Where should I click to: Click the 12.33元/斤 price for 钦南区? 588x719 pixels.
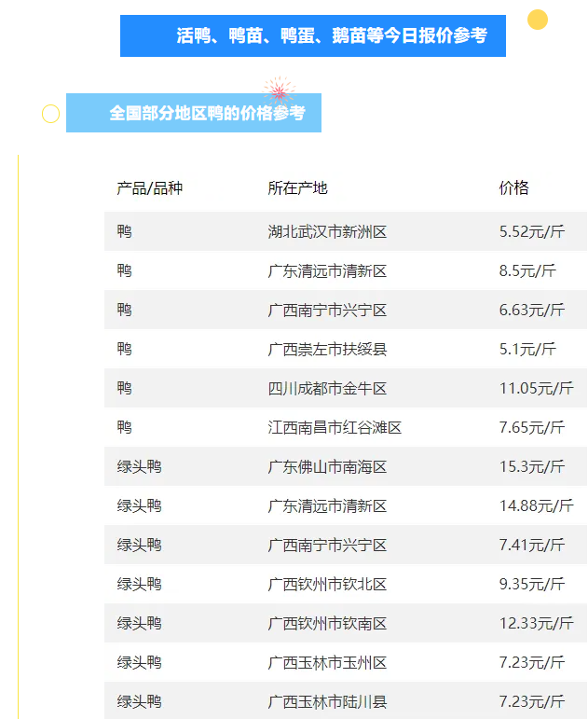tap(536, 623)
